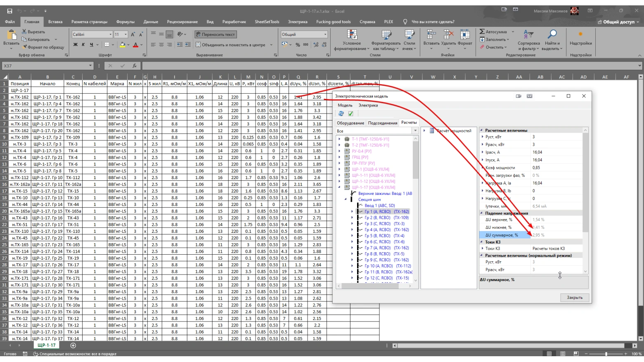Click the Format Painter (Формат по образцу) brush icon

click(x=24, y=47)
